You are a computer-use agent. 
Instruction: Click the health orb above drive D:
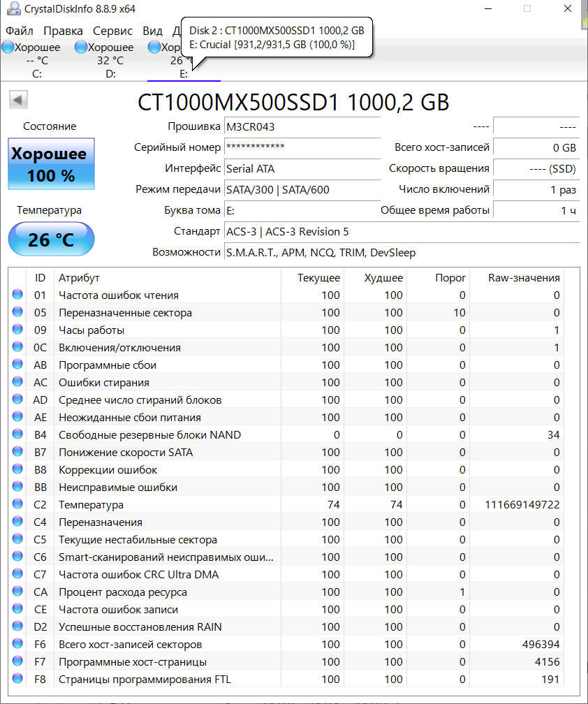81,47
